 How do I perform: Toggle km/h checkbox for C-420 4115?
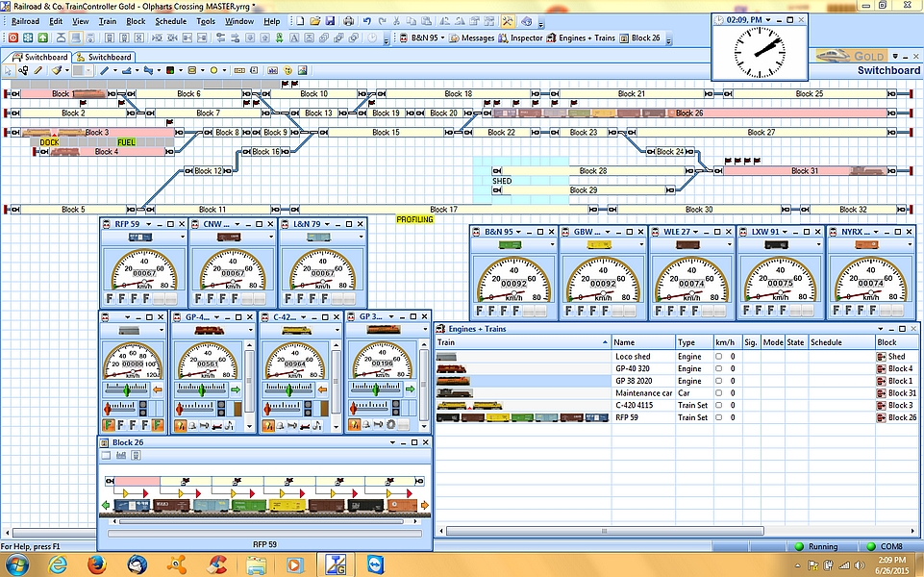coord(718,405)
